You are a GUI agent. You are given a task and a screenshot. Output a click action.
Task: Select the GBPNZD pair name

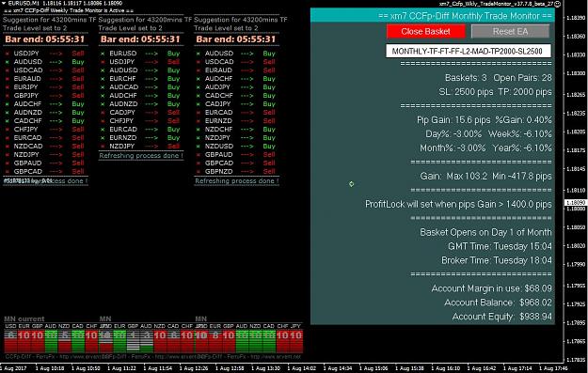219,172
